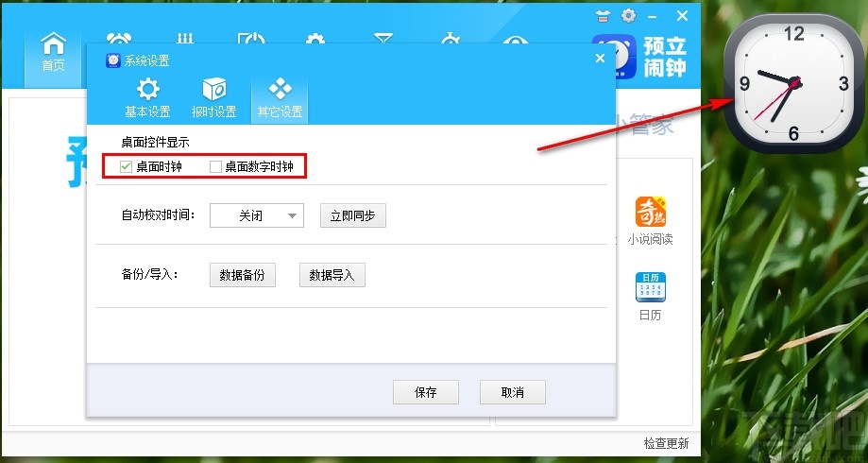
Task: Cancel with the 取消 button
Action: pos(513,392)
